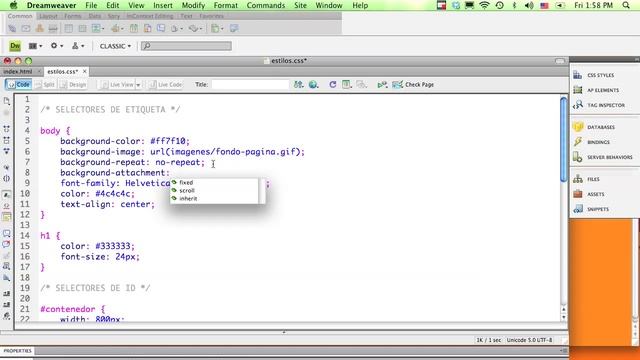Apply Comment icon in coding toolbar
This screenshot has height=360, width=640.
coord(7,233)
